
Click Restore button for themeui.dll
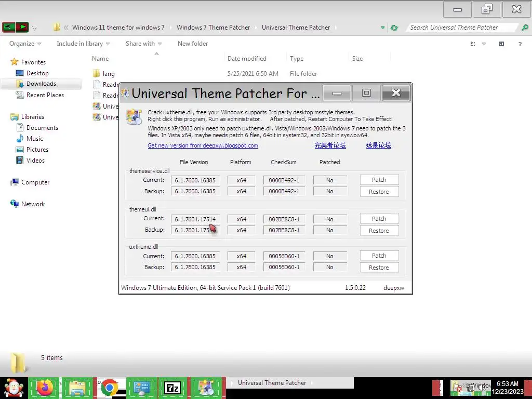point(379,231)
